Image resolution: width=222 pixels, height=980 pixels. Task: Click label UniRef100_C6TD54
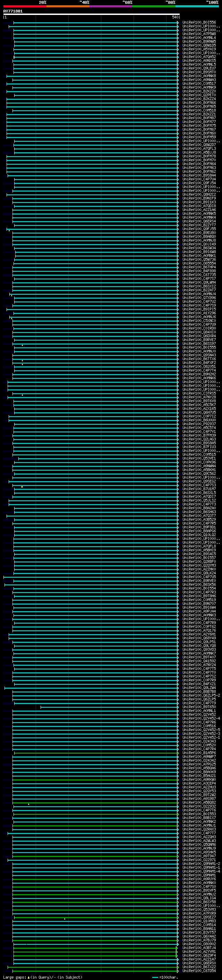click(199, 971)
